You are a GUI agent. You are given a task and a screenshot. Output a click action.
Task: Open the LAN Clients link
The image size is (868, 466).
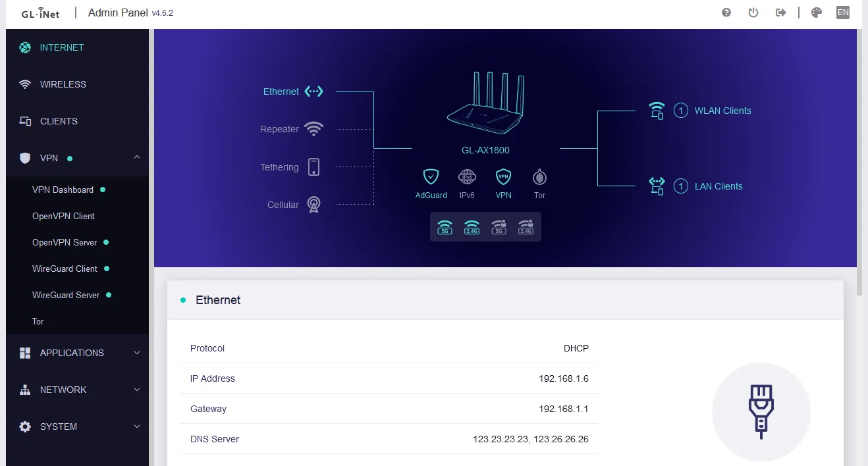click(718, 186)
